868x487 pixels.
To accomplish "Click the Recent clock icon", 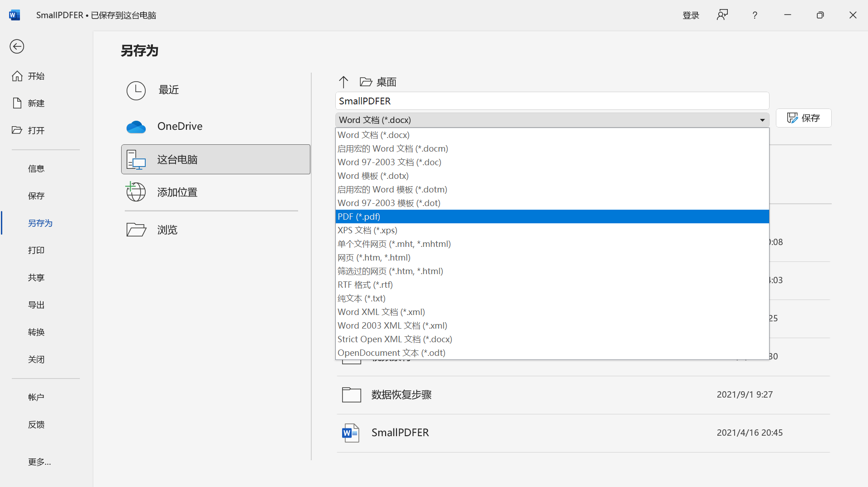I will 136,90.
